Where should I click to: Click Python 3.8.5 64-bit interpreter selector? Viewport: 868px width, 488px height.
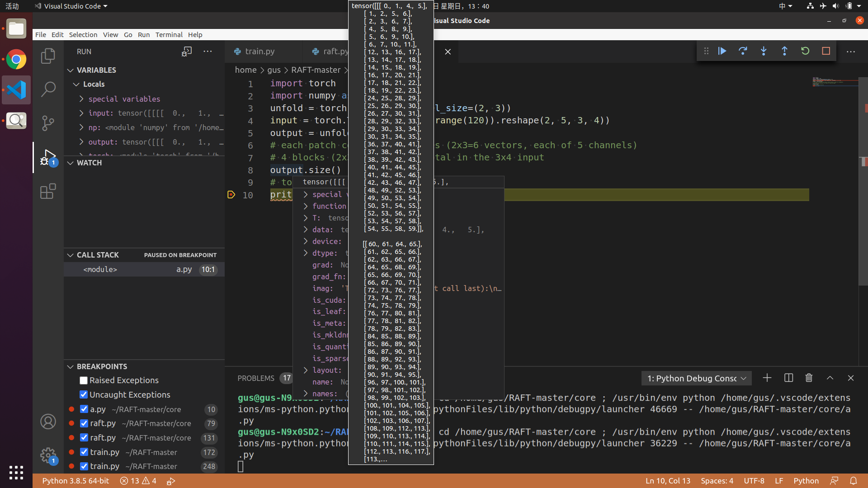pos(75,481)
